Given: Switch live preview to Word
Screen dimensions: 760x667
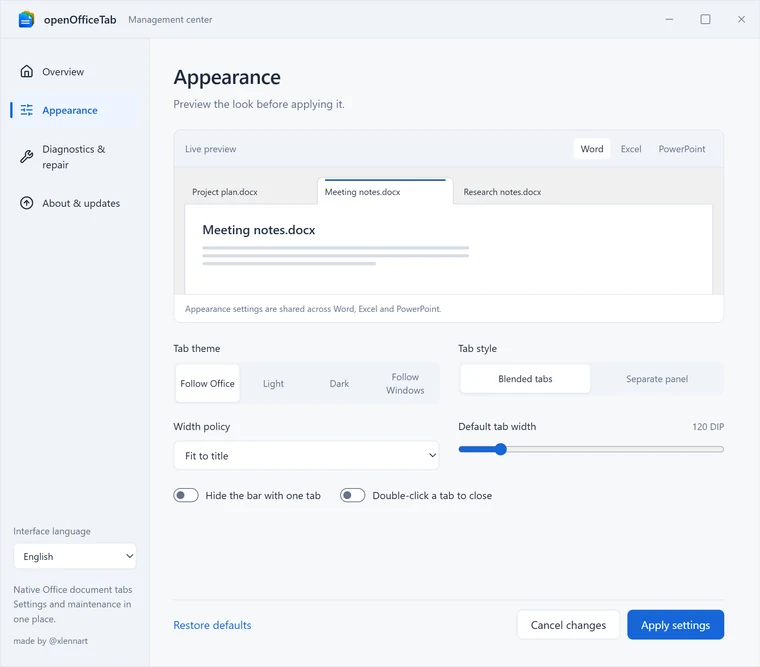Looking at the screenshot, I should coord(592,149).
